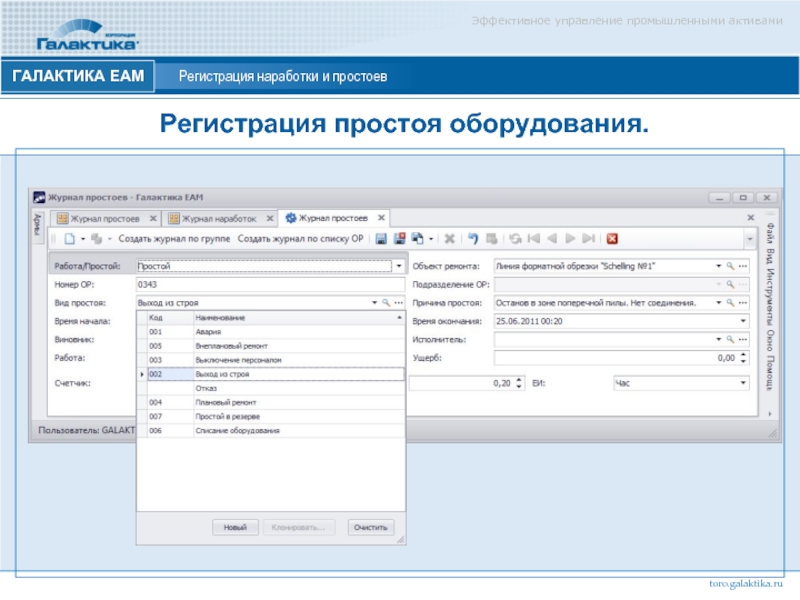Click the Delete (X) toolbar icon
The width and height of the screenshot is (800, 600).
click(449, 239)
